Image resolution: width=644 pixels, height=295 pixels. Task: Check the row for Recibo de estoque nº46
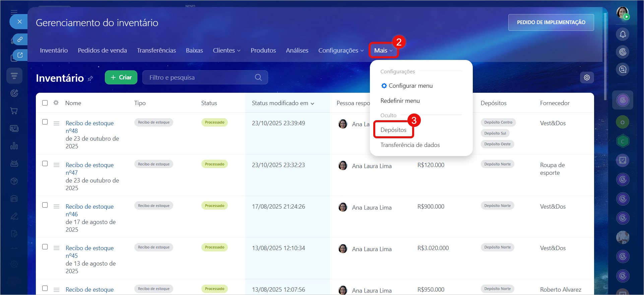point(45,205)
